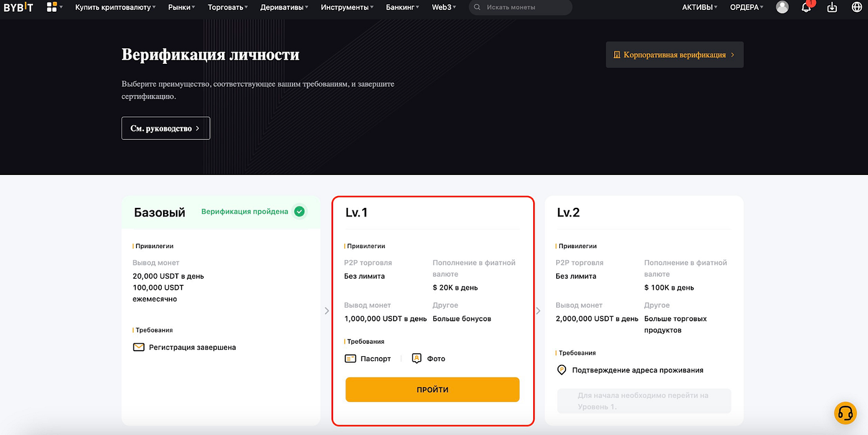The height and width of the screenshot is (435, 868).
Task: Click the Bybit logo
Action: pyautogui.click(x=19, y=7)
